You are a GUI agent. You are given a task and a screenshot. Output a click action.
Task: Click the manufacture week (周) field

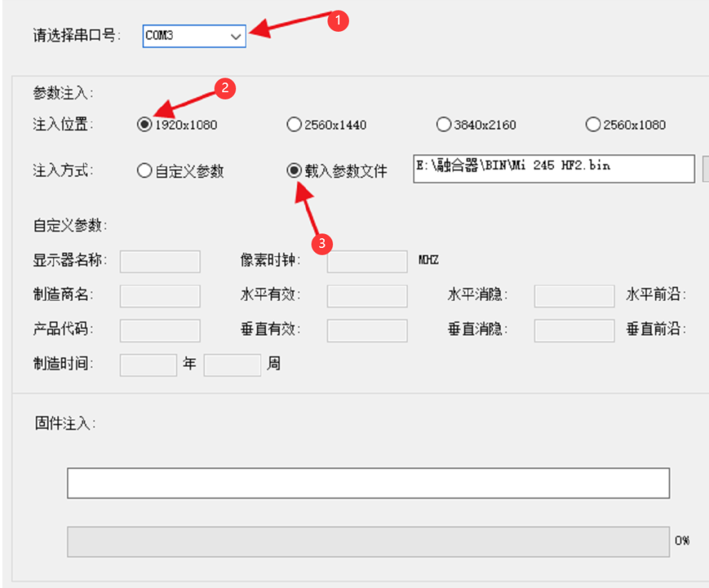click(x=232, y=365)
